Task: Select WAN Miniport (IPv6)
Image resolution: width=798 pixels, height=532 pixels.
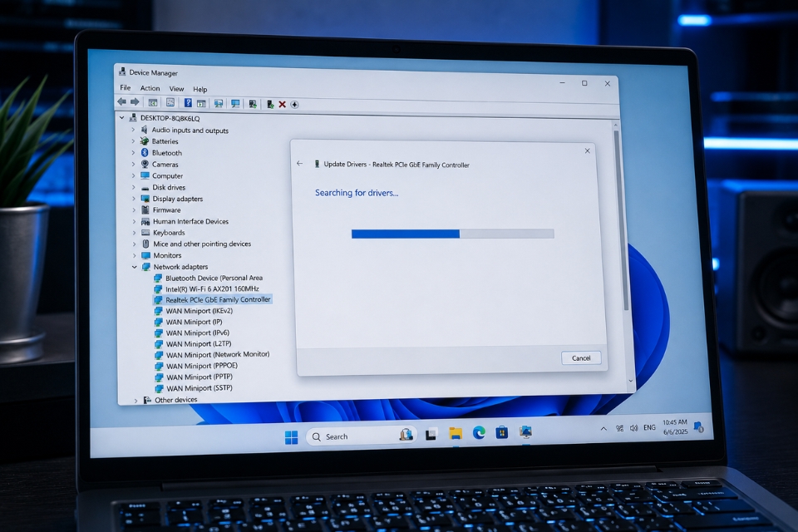Action: point(192,333)
